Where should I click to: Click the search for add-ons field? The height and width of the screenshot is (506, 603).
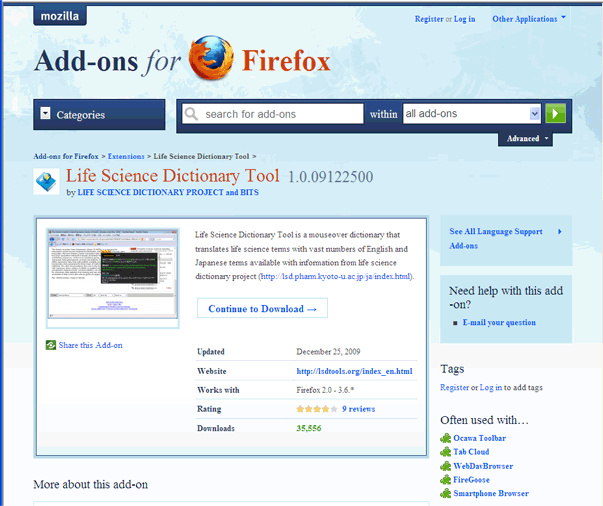281,114
